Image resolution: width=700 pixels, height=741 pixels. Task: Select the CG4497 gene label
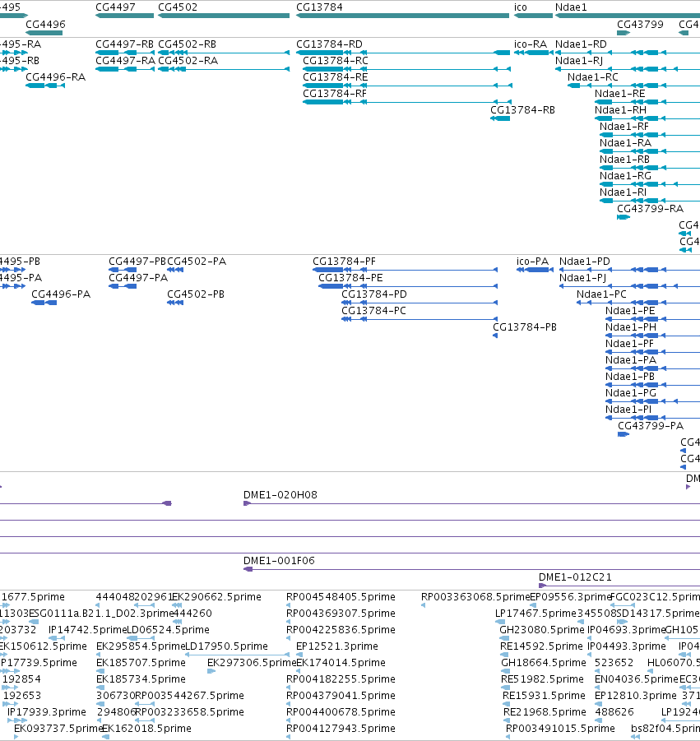(115, 7)
